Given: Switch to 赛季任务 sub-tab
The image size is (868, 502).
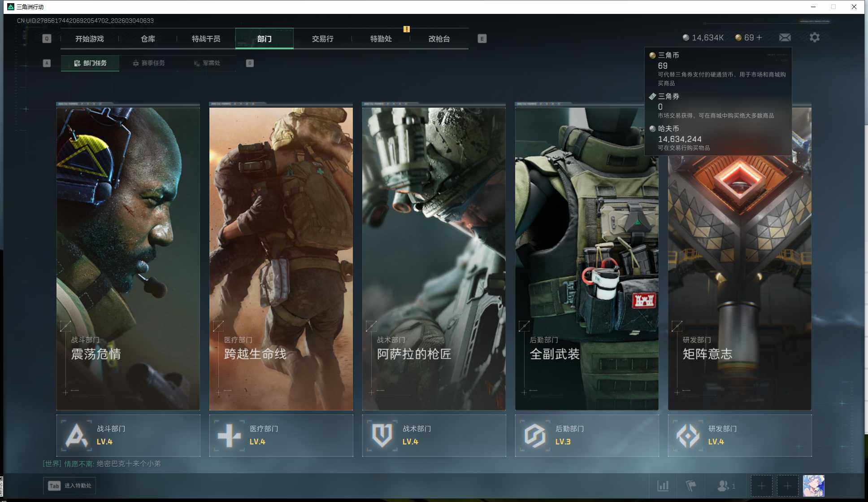Looking at the screenshot, I should click(x=149, y=63).
